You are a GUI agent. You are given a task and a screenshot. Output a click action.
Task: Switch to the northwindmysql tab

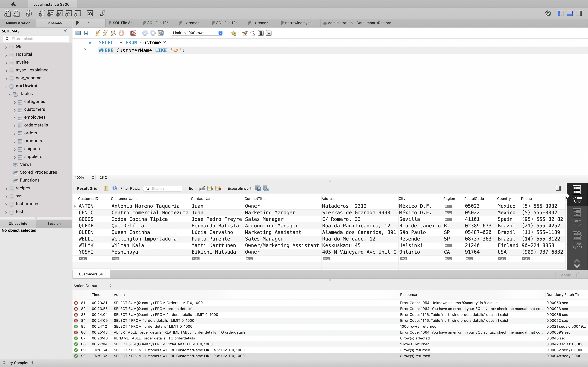299,23
